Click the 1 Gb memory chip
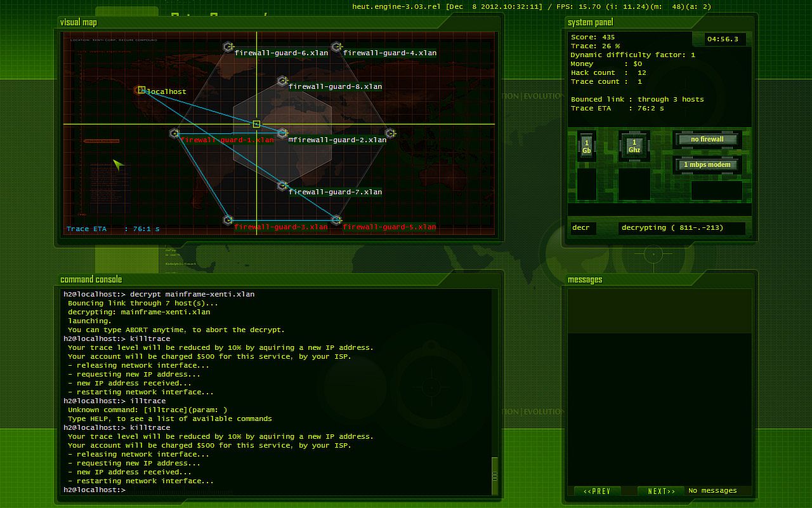The height and width of the screenshot is (508, 812). tap(586, 146)
